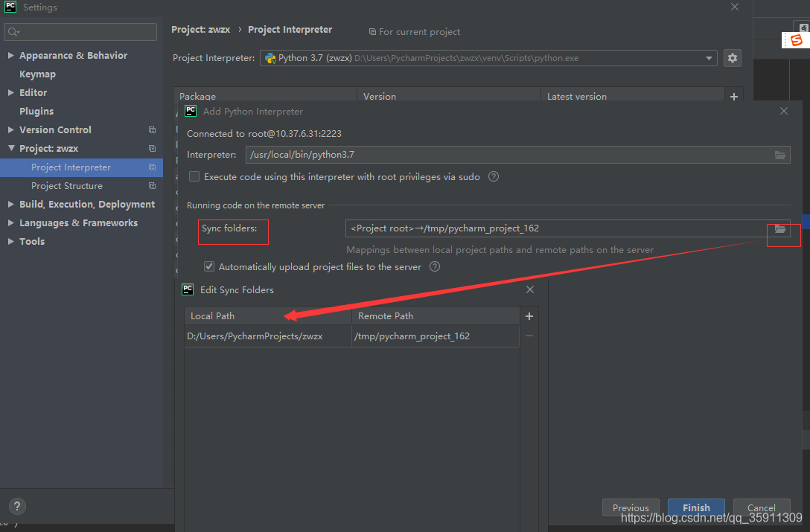Screen dimensions: 810x532
Task: Click the copy icon beside Project Interpreter
Action: click(x=152, y=167)
